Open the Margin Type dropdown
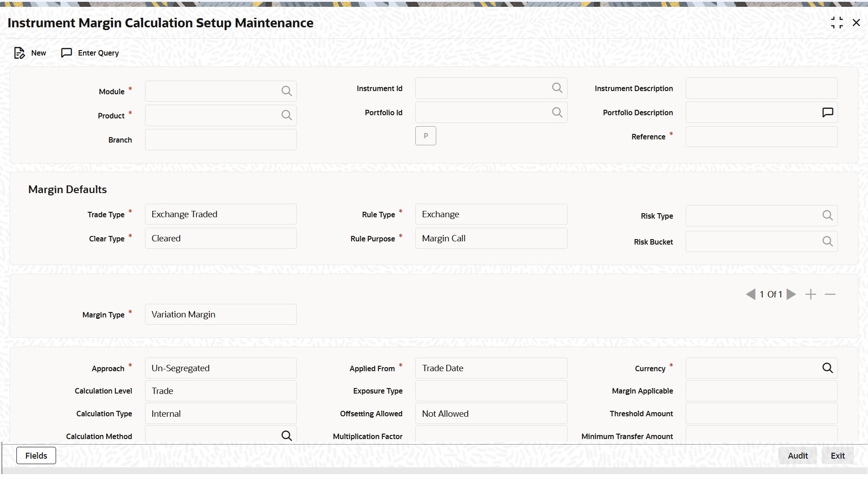 click(221, 314)
